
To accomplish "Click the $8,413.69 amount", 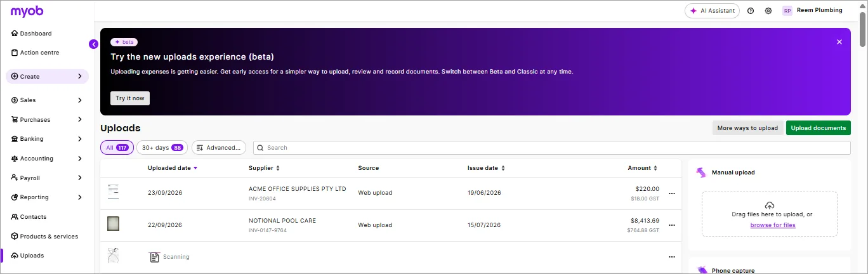I will tap(645, 221).
